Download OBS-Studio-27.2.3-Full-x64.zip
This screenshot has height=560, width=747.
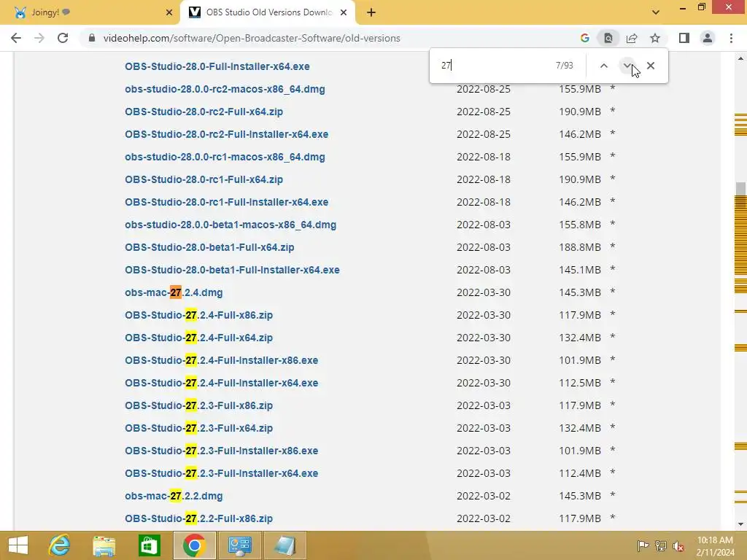click(198, 428)
